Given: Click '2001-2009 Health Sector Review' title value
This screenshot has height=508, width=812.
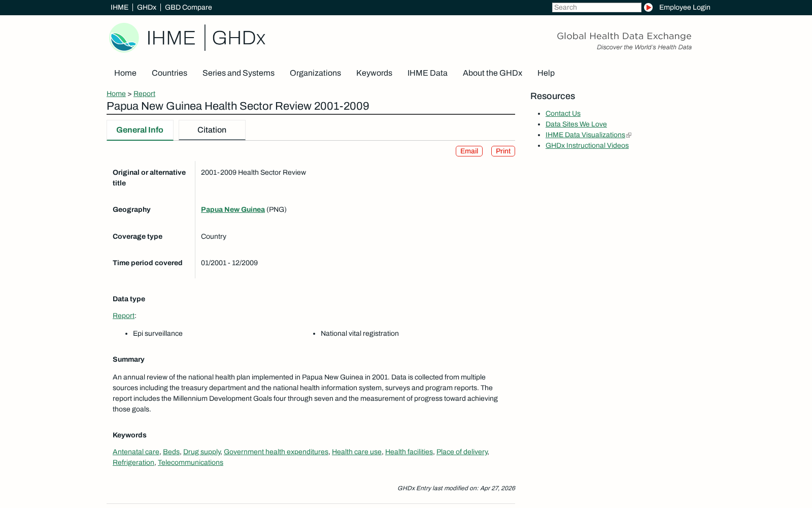Looking at the screenshot, I should 253,172.
